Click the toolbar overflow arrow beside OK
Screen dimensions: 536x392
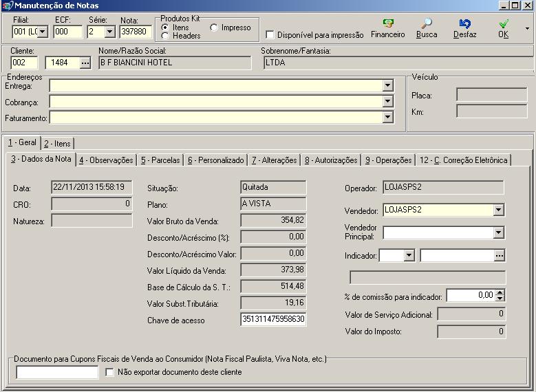coord(527,29)
